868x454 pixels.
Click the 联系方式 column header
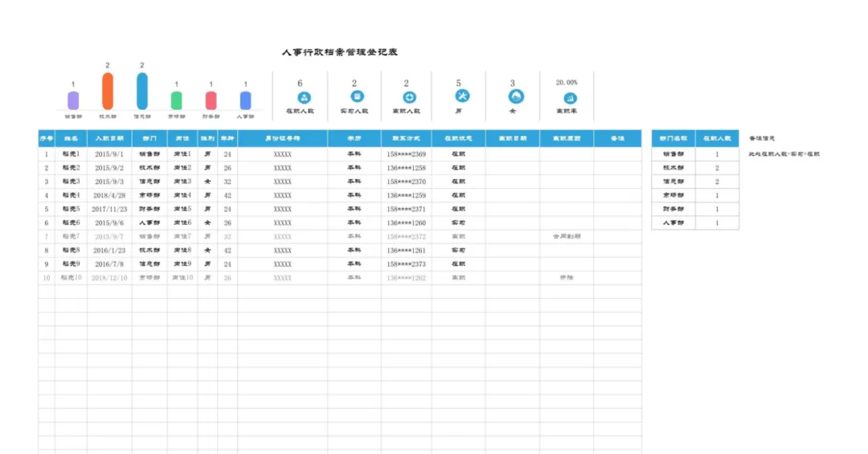407,138
